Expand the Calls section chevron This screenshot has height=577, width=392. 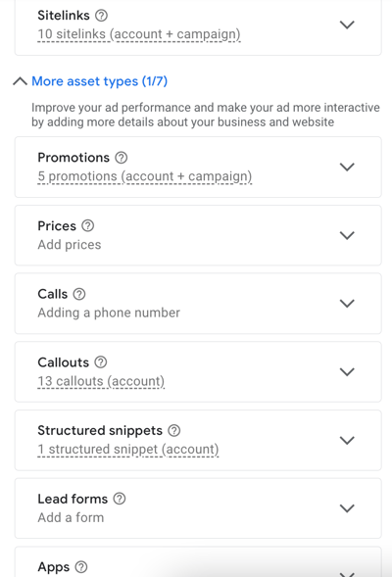(x=347, y=304)
